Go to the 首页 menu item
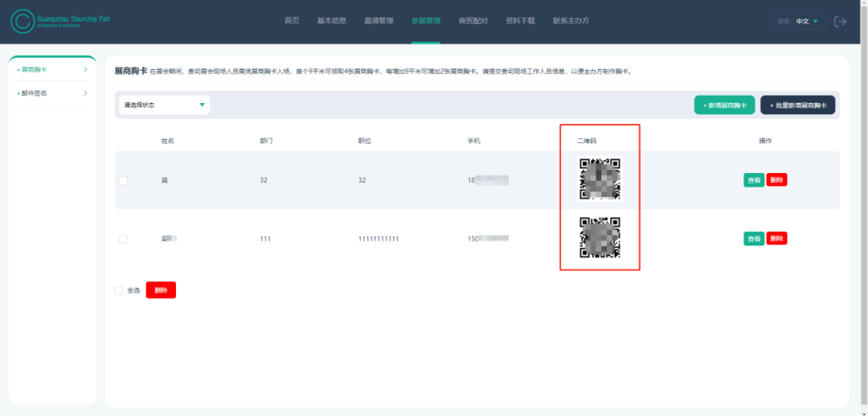This screenshot has width=868, height=416. pyautogui.click(x=292, y=21)
